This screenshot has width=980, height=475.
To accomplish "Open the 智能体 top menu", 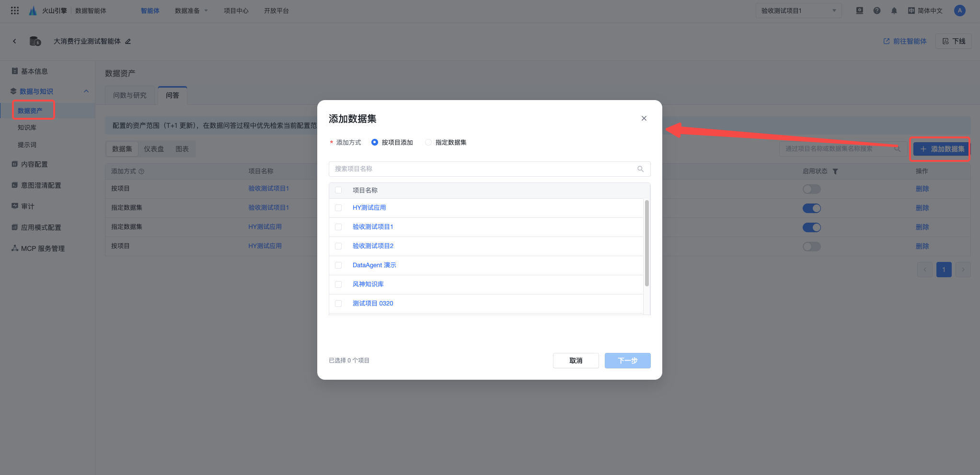I will [x=150, y=11].
